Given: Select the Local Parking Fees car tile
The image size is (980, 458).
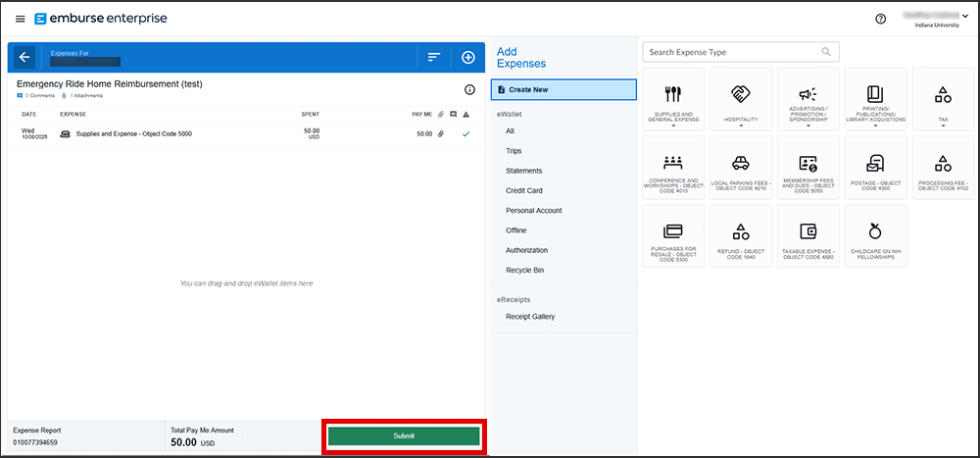Looking at the screenshot, I should (x=740, y=168).
